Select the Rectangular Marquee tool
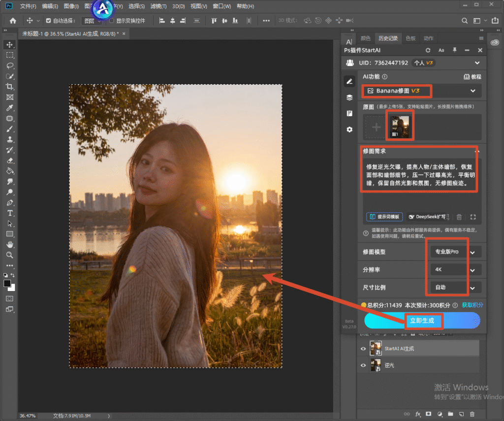 click(10, 55)
